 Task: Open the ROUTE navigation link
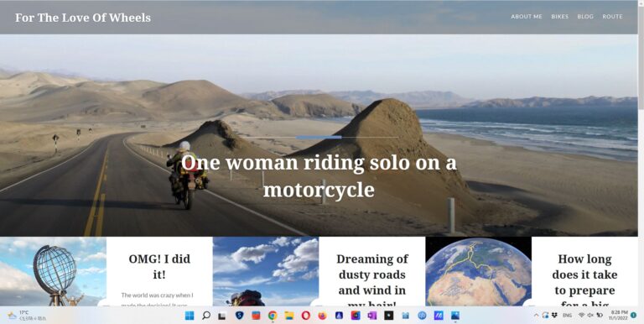tap(612, 17)
